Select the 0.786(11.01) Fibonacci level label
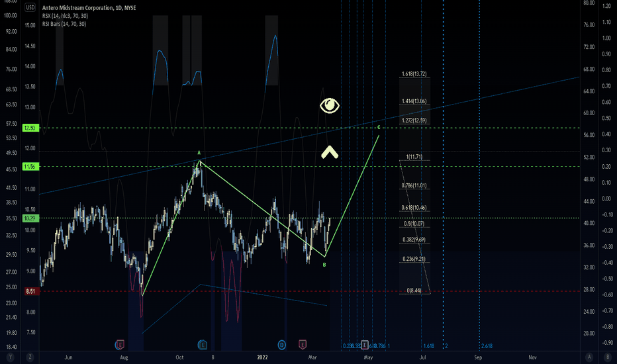Screen dimensions: 617x364 coord(414,185)
